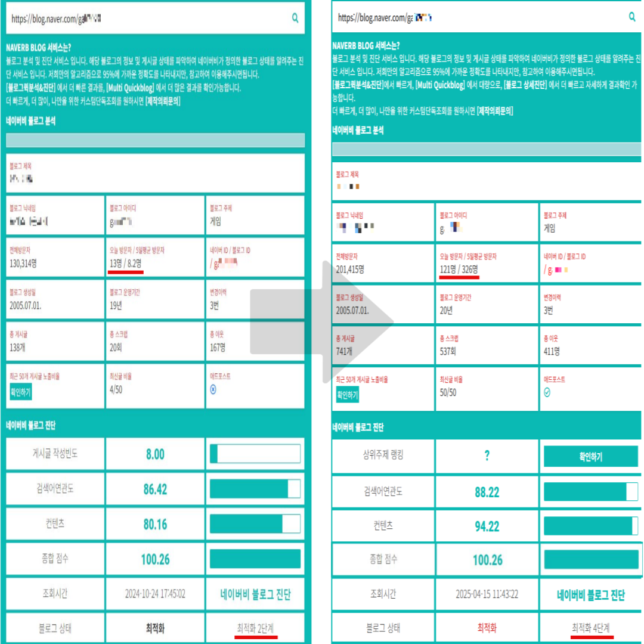Click the 게시글 작성빈도 progress bar

[255, 454]
